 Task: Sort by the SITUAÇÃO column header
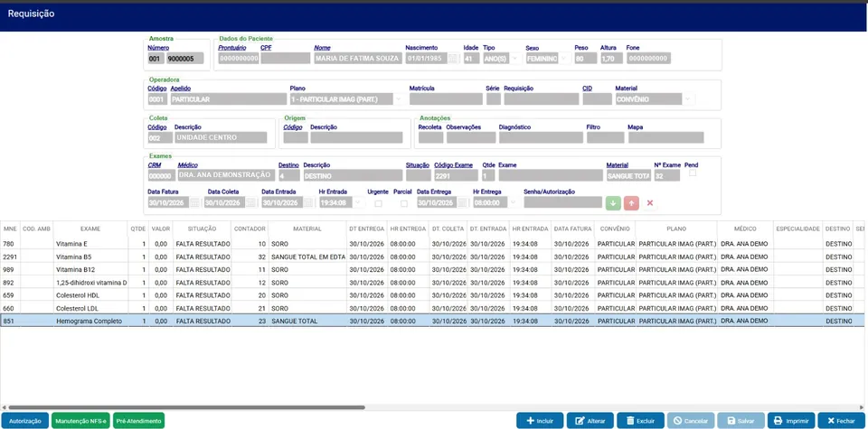point(202,228)
